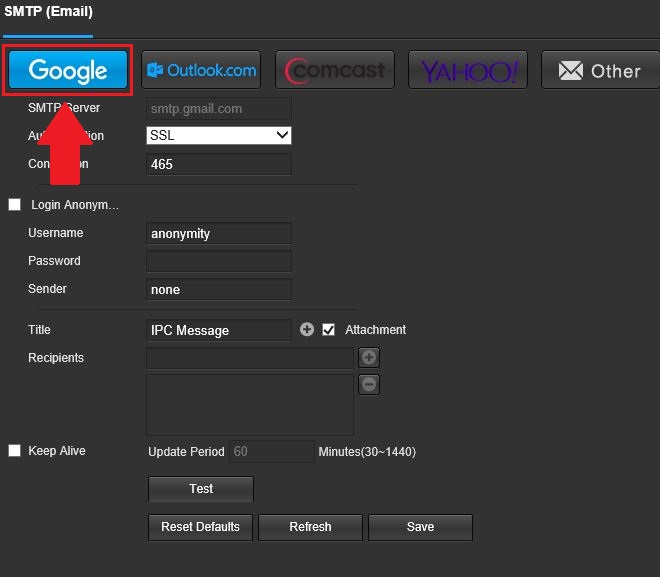Click the Update Period field showing 60
This screenshot has width=660, height=577.
tap(271, 452)
